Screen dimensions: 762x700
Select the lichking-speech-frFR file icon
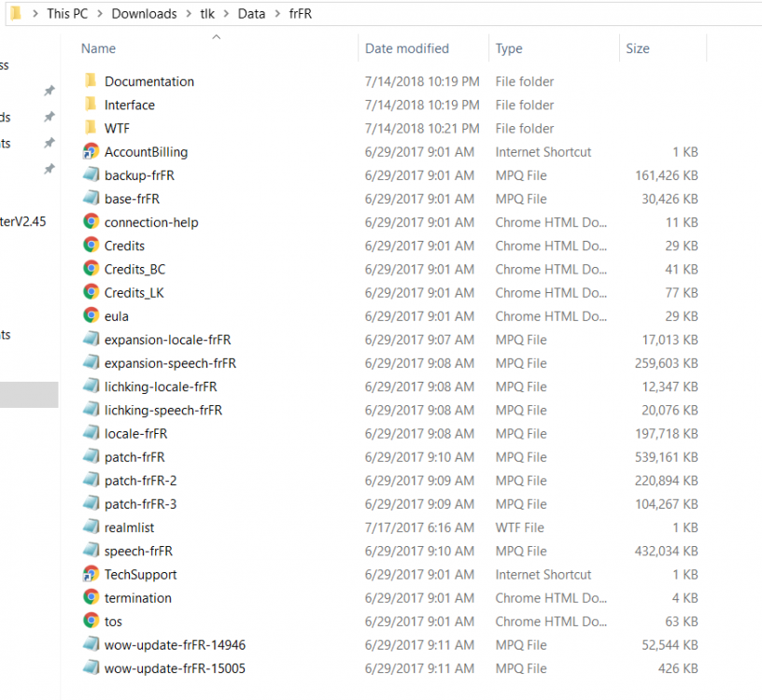coord(91,410)
